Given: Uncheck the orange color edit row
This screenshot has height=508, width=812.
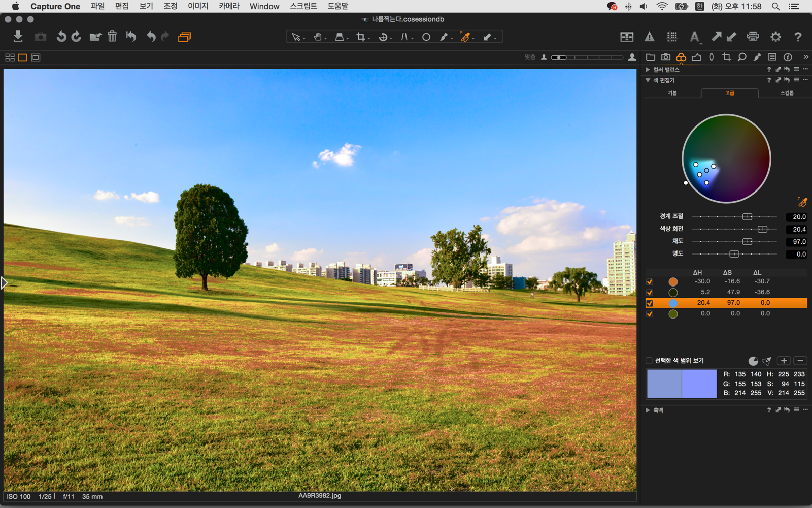Looking at the screenshot, I should pos(650,282).
